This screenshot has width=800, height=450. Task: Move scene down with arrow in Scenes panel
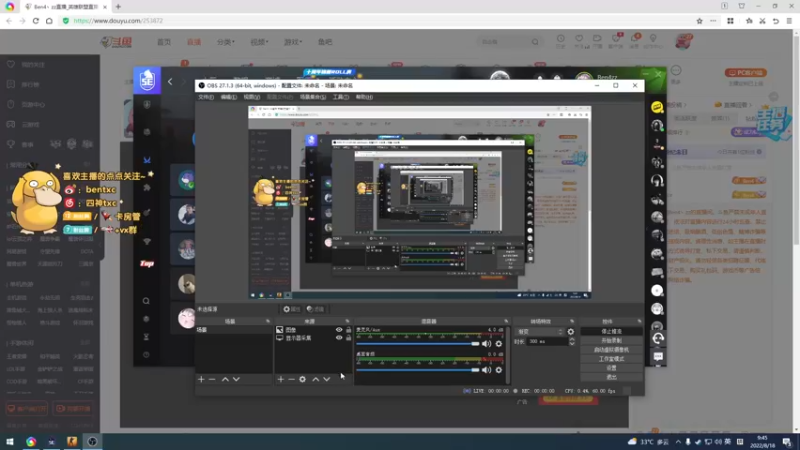click(x=236, y=380)
